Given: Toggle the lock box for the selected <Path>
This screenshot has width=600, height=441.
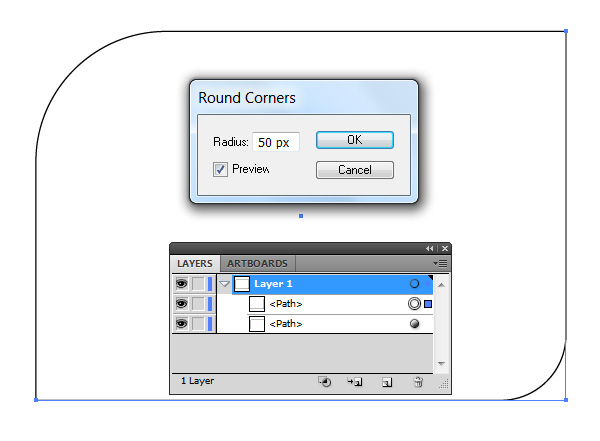Looking at the screenshot, I should coord(198,304).
